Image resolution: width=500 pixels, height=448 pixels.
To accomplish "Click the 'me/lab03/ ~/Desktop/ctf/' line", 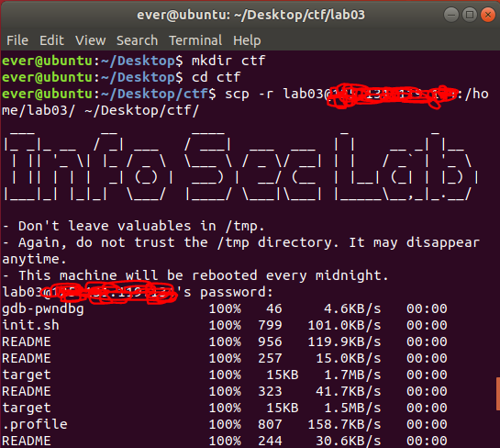I will pyautogui.click(x=100, y=110).
